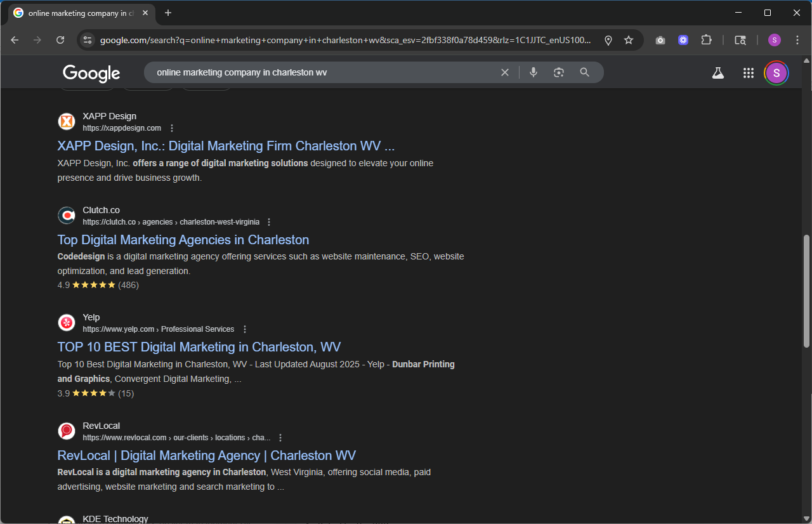Open three-dot menu for Yelp result
This screenshot has height=524, width=812.
(245, 329)
